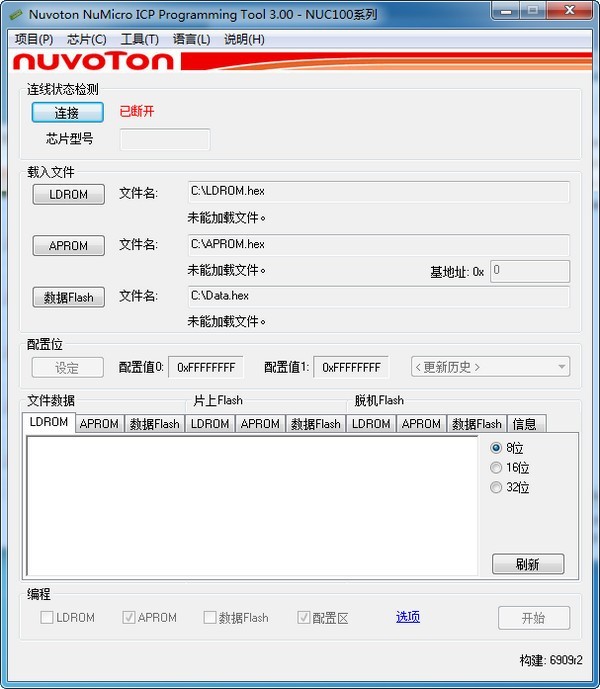Click the 基地址 0x input field
600x689 pixels.
coord(530,271)
